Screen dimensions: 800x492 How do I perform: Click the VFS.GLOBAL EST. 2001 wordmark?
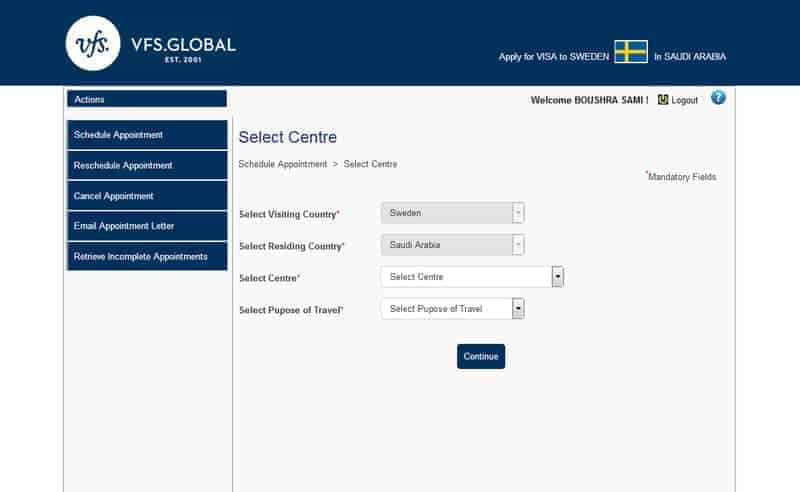[x=183, y=48]
